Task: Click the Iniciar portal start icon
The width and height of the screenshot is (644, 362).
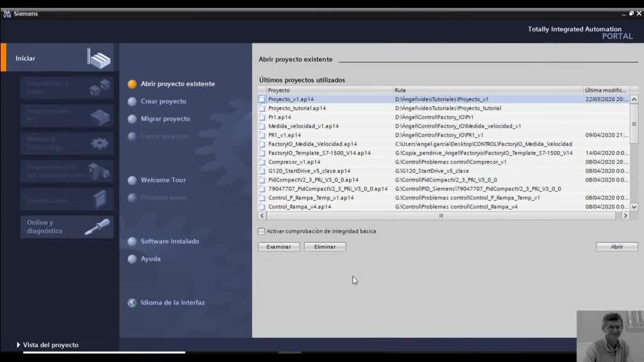Action: [99, 58]
